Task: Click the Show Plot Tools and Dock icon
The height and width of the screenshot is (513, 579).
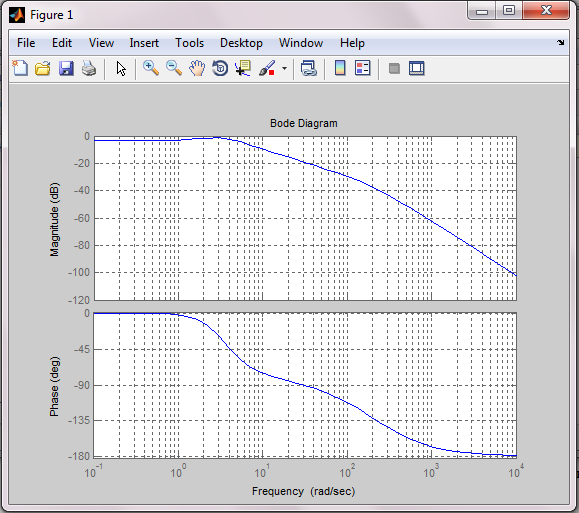Action: [x=417, y=68]
